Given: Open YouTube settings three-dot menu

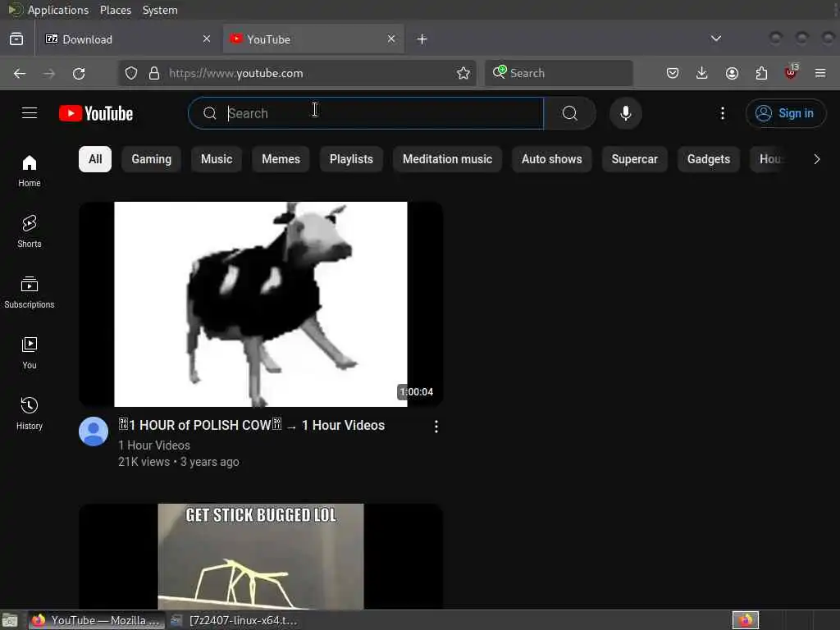Looking at the screenshot, I should [723, 113].
